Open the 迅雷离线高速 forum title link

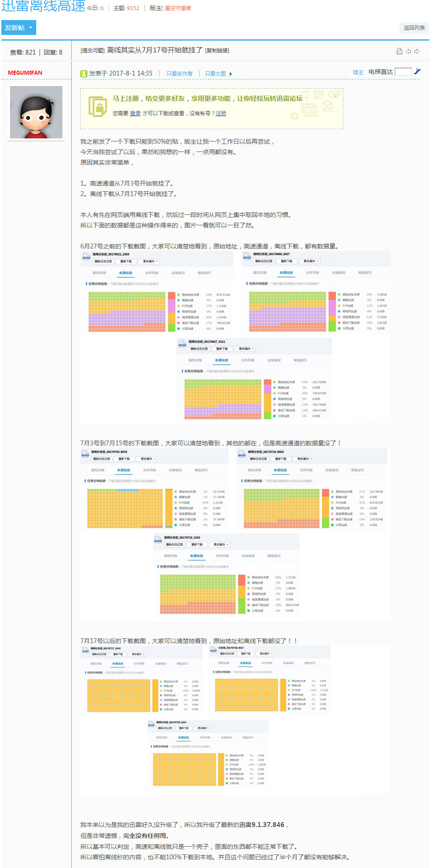click(x=43, y=6)
